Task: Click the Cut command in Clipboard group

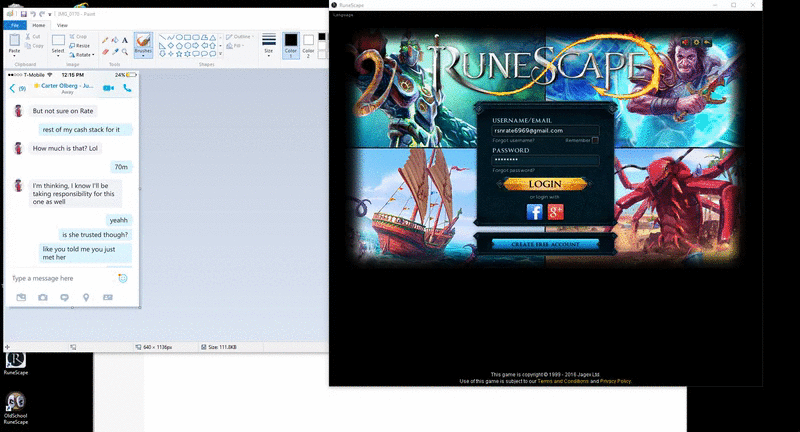Action: click(33, 37)
